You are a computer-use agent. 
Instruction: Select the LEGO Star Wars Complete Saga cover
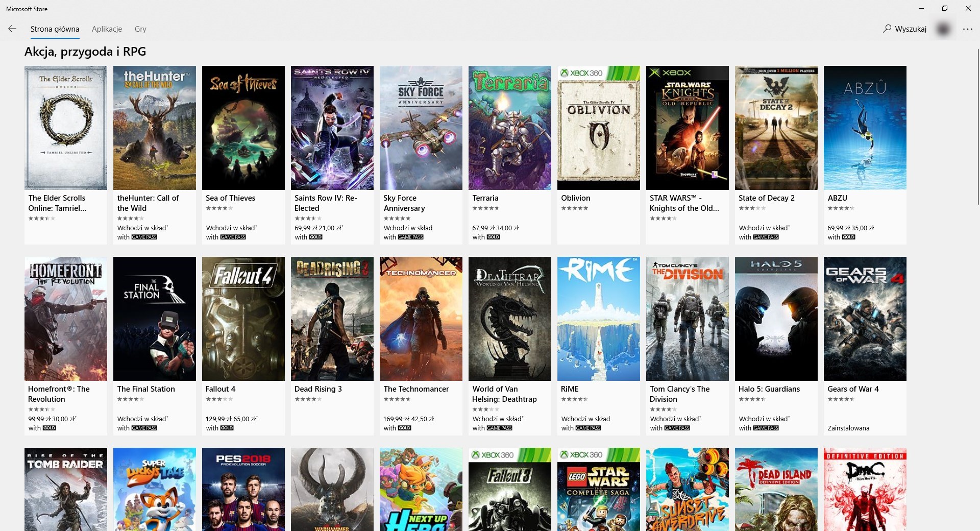(599, 489)
